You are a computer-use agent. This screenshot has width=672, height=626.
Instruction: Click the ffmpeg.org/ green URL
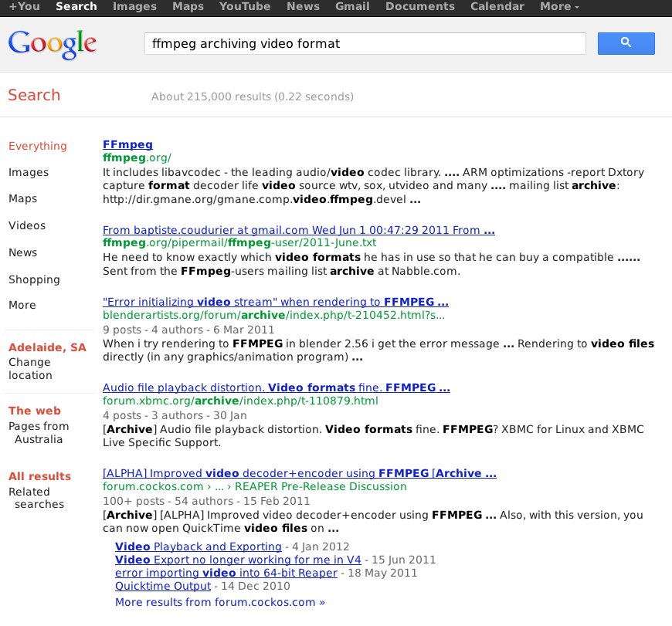137,157
